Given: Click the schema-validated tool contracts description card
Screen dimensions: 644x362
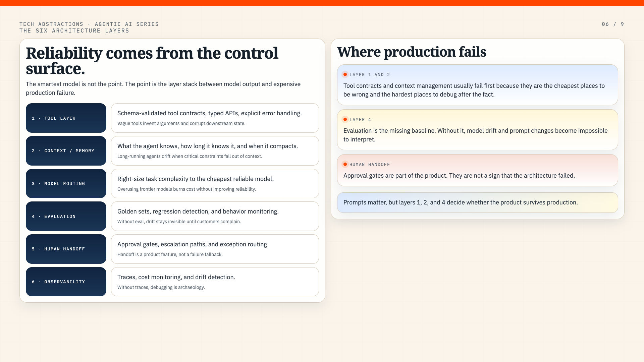Looking at the screenshot, I should (x=215, y=118).
